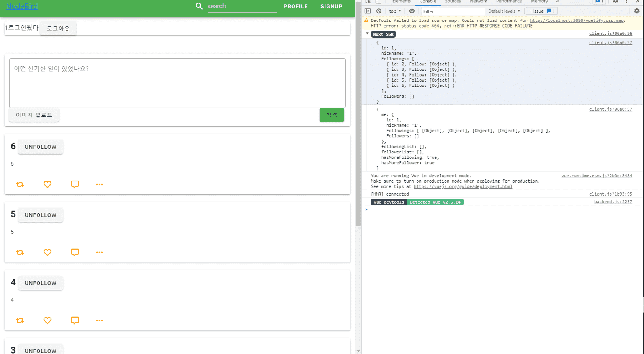644x354 pixels.
Task: Open the backend.js:2237 source link
Action: 613,202
